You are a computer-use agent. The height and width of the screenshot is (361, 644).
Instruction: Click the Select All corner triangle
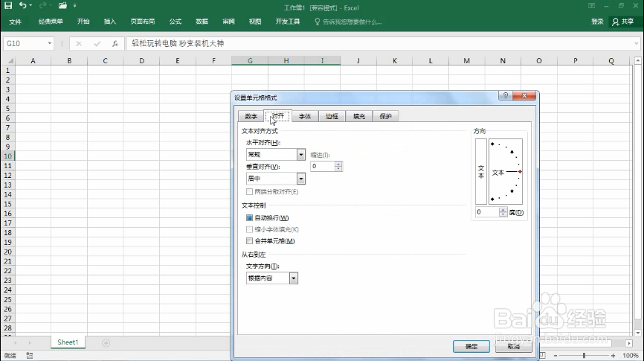coord(10,61)
